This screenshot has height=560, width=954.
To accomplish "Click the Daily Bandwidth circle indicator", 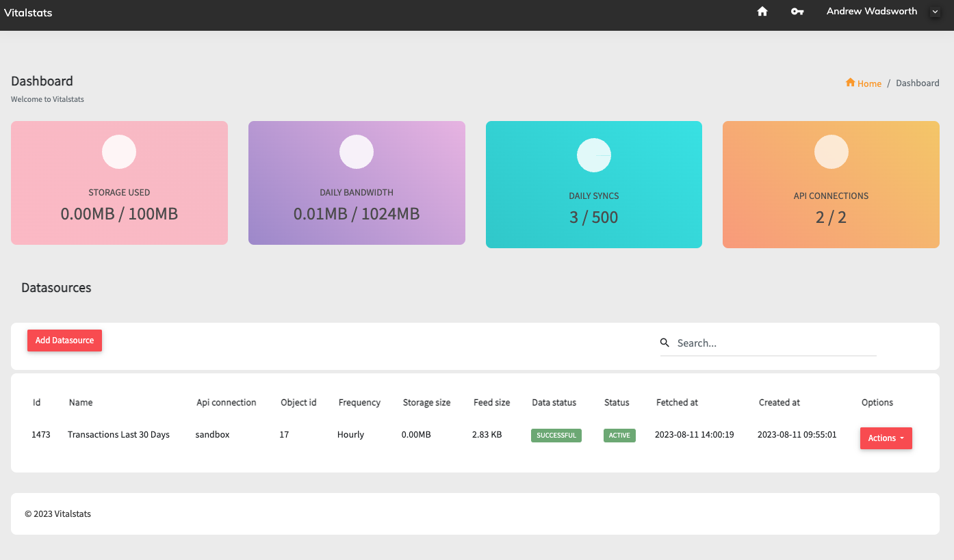I will (x=357, y=152).
